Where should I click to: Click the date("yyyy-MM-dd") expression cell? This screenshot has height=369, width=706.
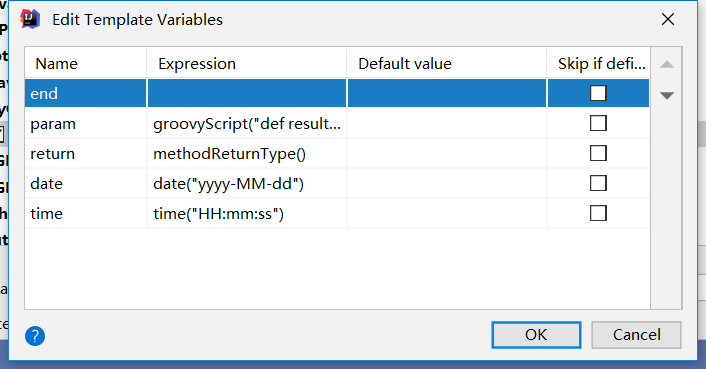(247, 184)
